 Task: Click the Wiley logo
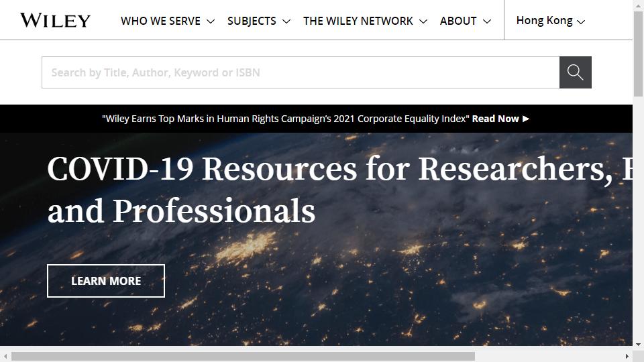[55, 21]
